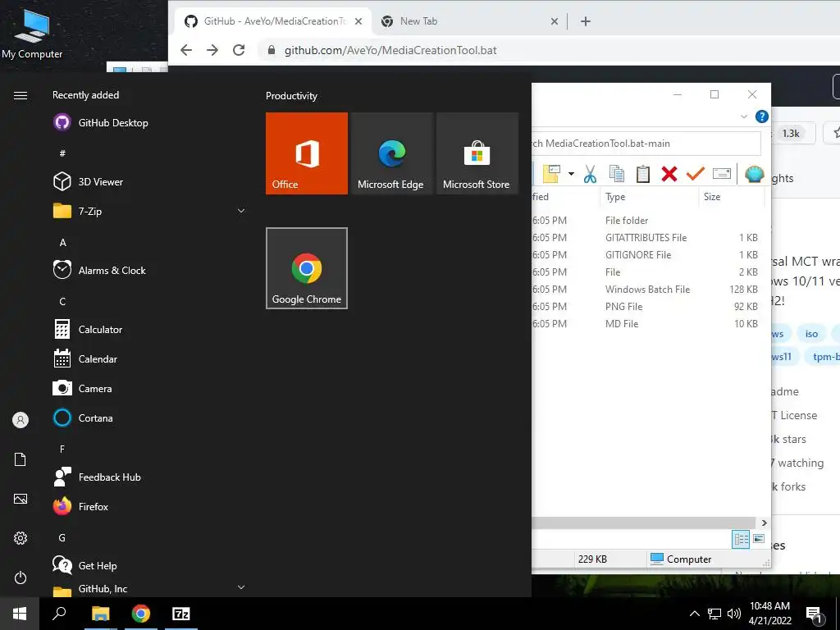
Task: Show hidden system tray icons
Action: click(x=694, y=614)
